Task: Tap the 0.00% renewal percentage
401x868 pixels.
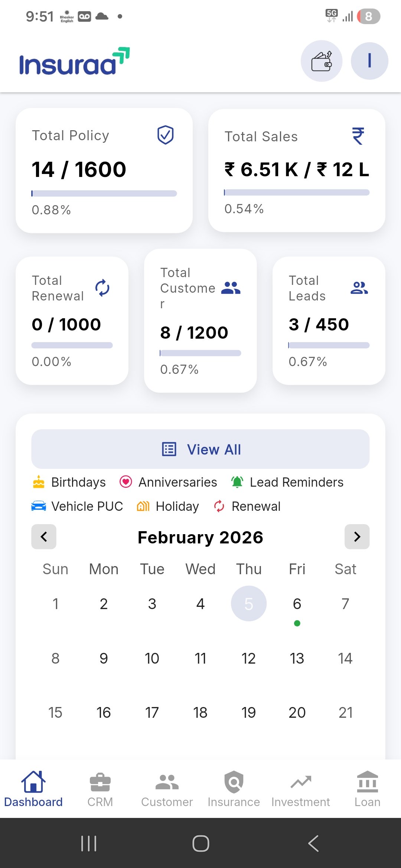Action: point(52,362)
